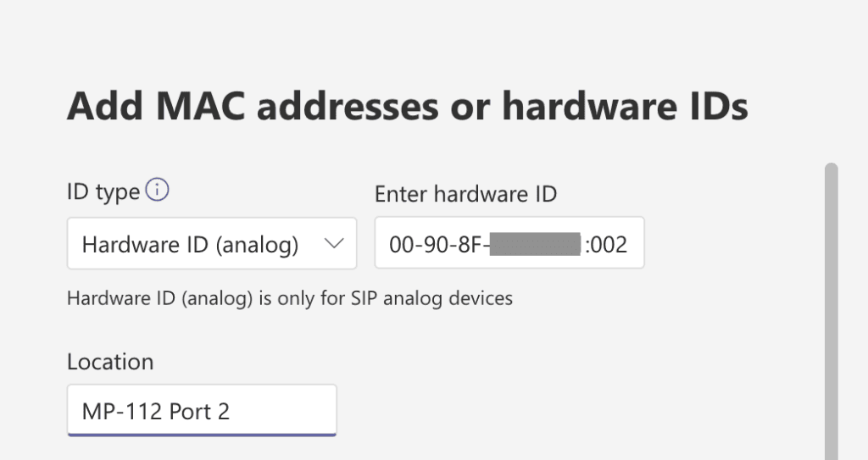Click the word 'MAC' in the heading

(200, 106)
